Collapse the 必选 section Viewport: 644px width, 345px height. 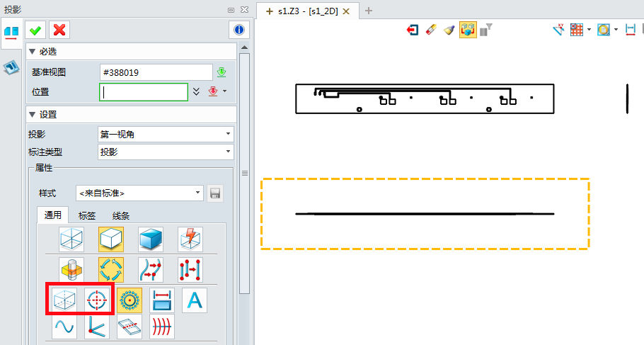tap(32, 52)
